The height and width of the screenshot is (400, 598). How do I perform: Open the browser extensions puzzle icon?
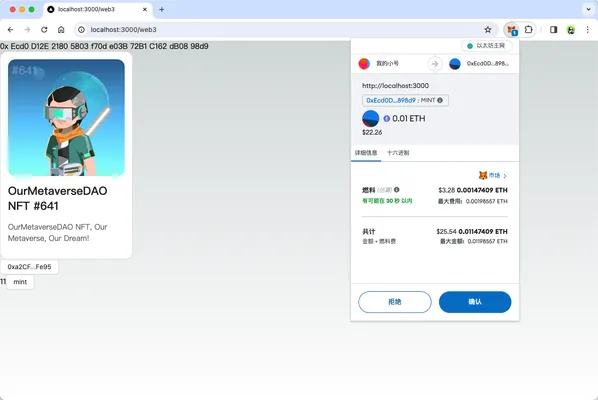coord(529,29)
